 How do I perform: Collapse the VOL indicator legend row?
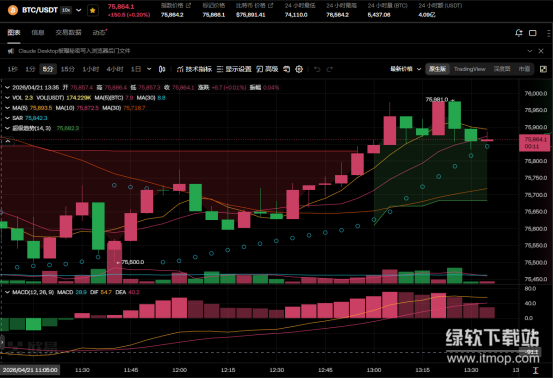7,98
